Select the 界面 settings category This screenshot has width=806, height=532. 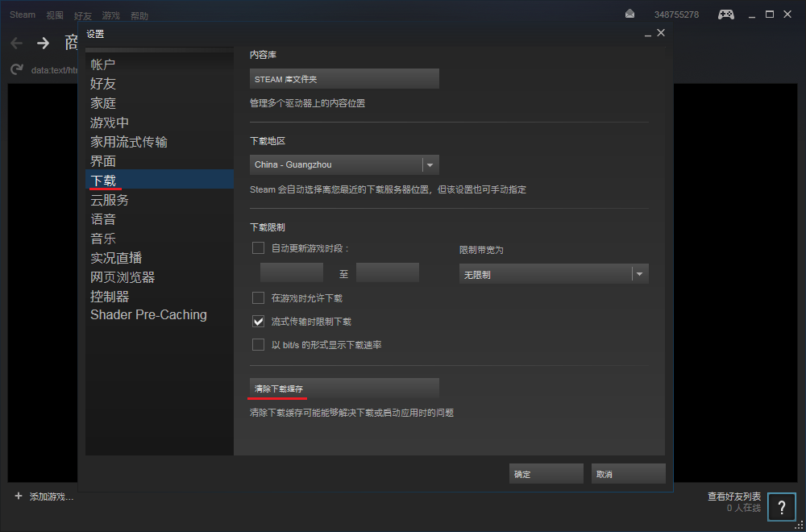(x=160, y=161)
